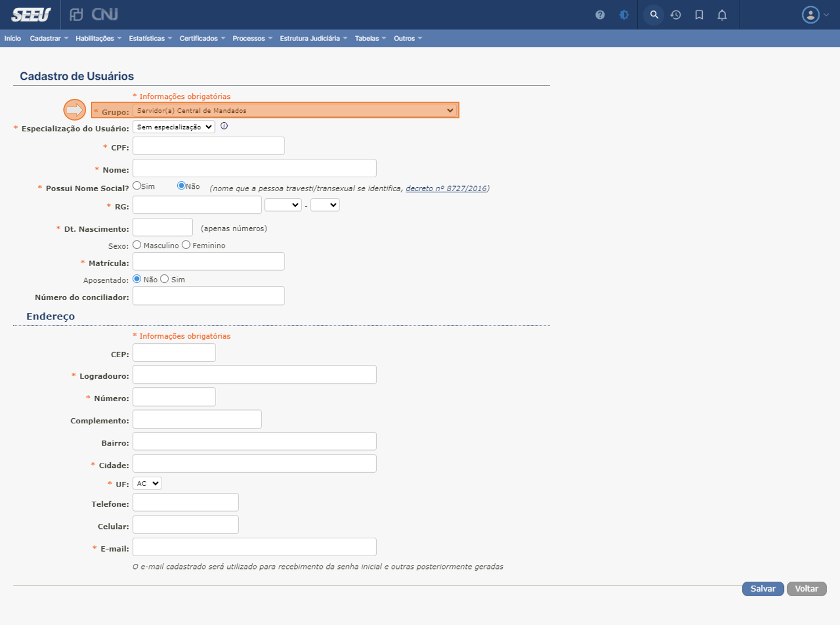This screenshot has height=625, width=840.
Task: Focus the Dt. Nascimento field
Action: point(163,227)
